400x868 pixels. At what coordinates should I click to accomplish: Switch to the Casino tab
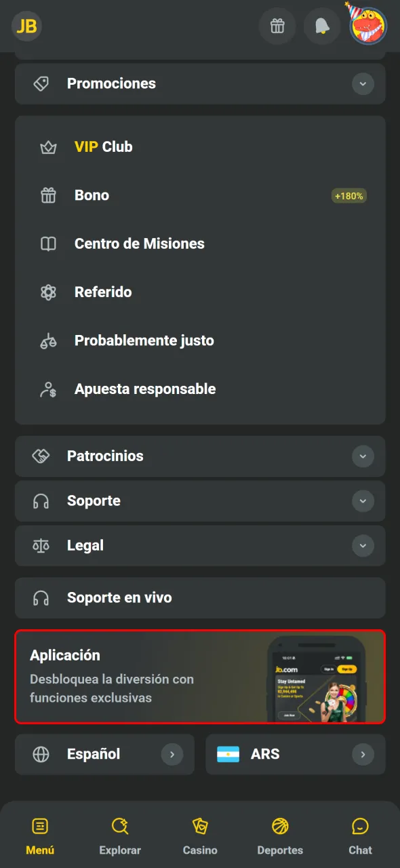[x=200, y=826]
